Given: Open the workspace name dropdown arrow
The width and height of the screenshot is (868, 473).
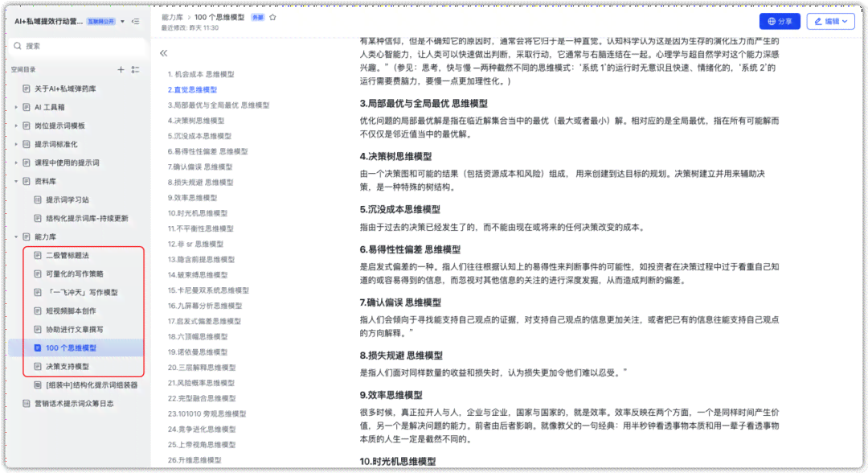Looking at the screenshot, I should click(122, 22).
